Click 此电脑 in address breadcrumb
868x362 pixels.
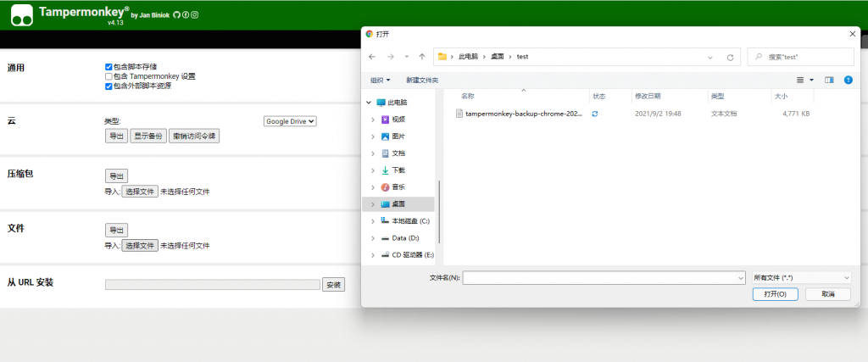tap(468, 57)
